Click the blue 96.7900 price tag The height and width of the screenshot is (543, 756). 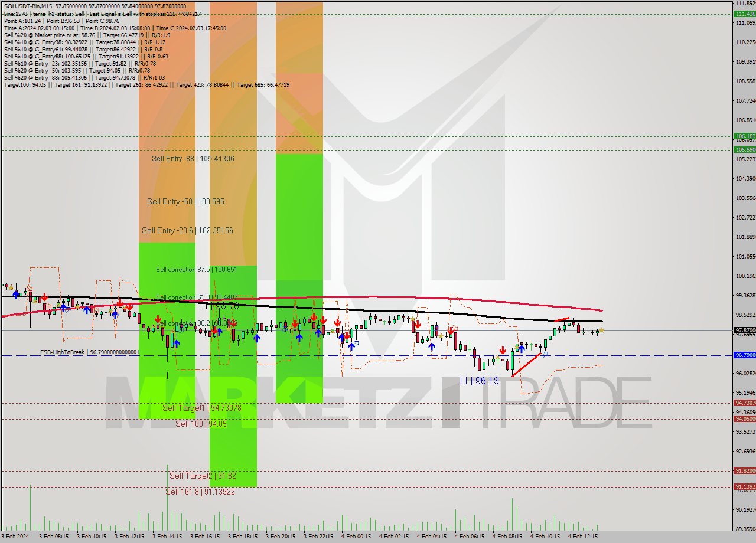pyautogui.click(x=745, y=355)
